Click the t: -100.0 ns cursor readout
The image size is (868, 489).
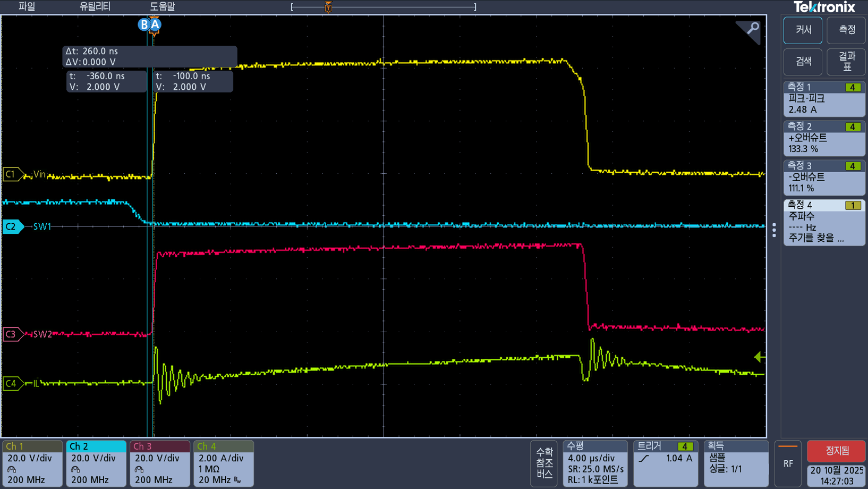[193, 81]
